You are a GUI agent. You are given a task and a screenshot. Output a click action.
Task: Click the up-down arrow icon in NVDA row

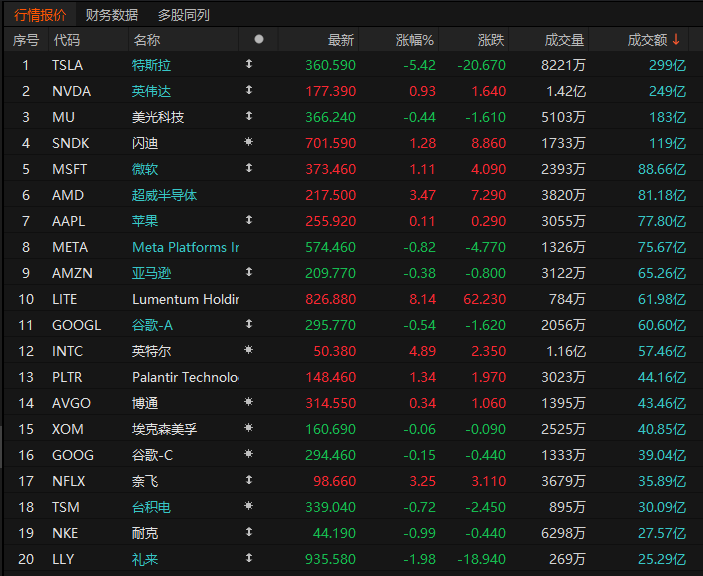(x=249, y=90)
